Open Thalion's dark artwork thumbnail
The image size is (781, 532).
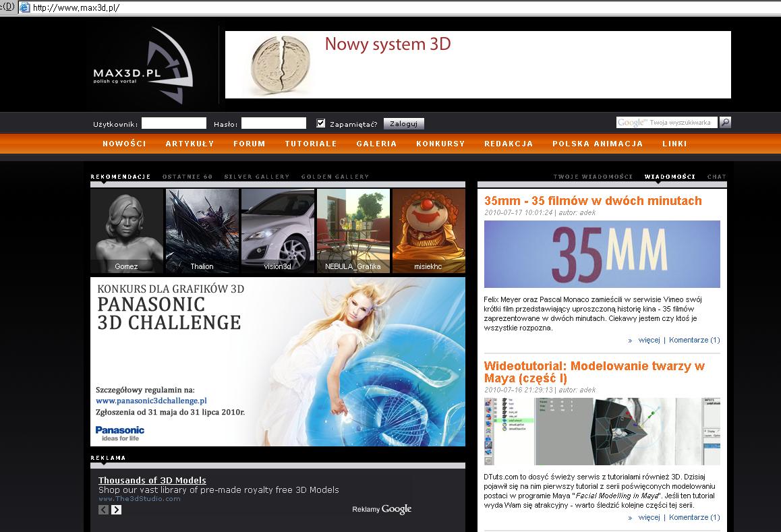[x=202, y=231]
